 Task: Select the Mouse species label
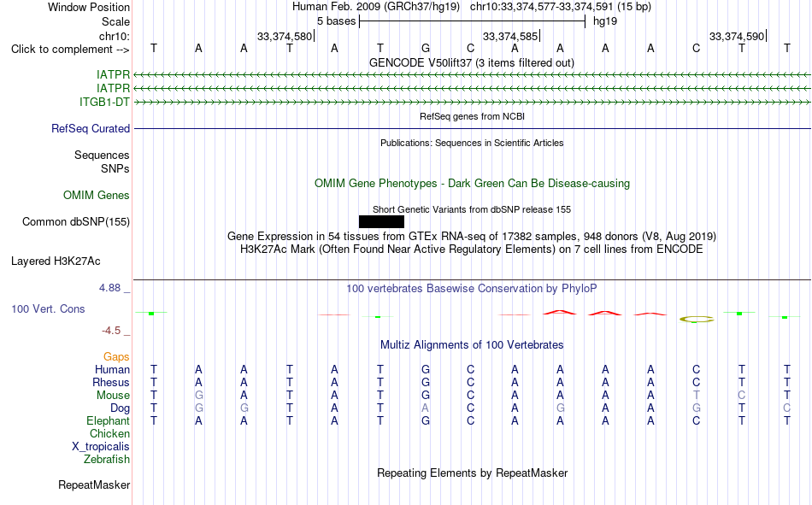[x=113, y=395]
